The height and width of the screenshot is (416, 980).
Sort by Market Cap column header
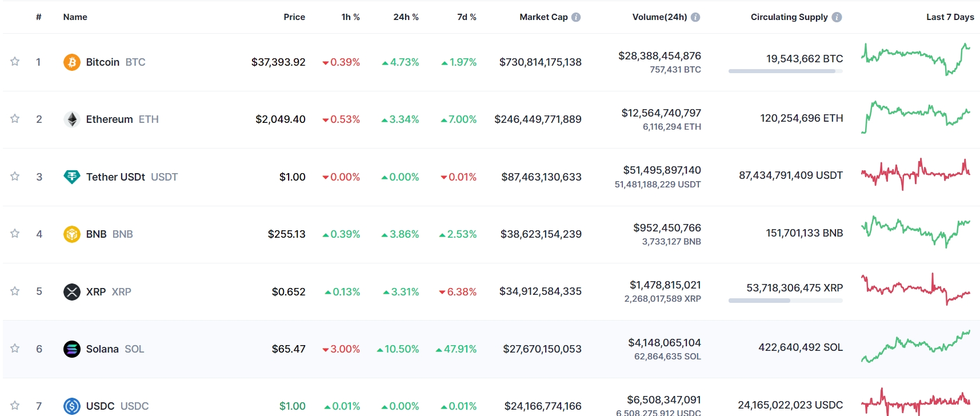[x=543, y=17]
